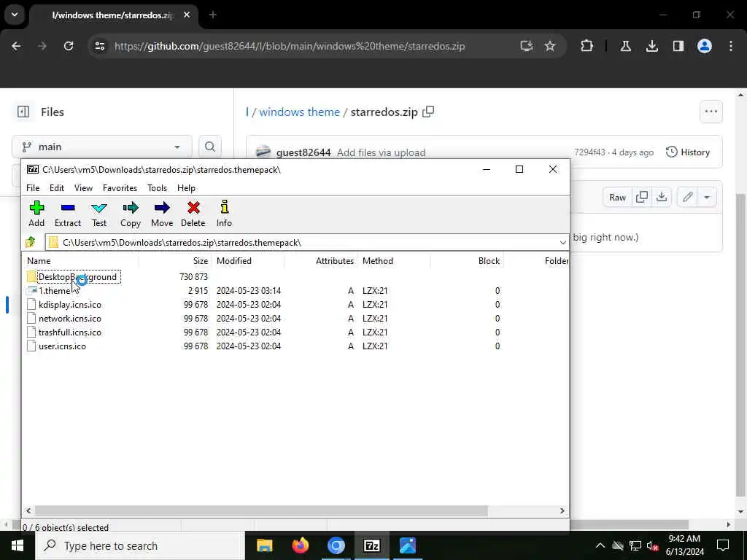This screenshot has width=747, height=560.
Task: Click the Extract toolbar button
Action: (68, 214)
